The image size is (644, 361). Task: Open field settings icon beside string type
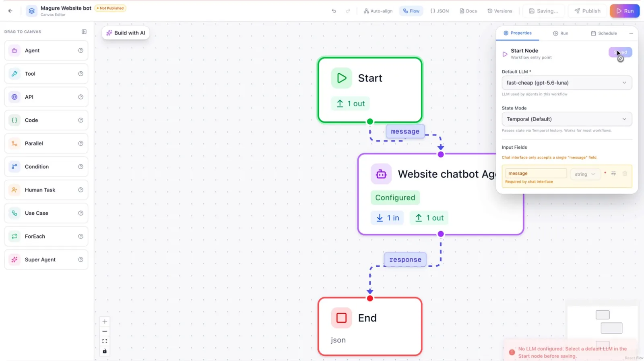[x=613, y=174]
